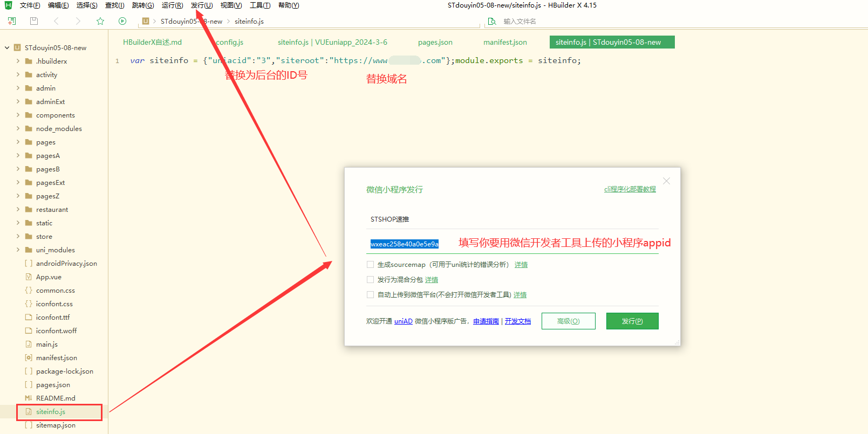The height and width of the screenshot is (434, 868).
Task: Open the cli程序化部署教程 link
Action: click(630, 189)
